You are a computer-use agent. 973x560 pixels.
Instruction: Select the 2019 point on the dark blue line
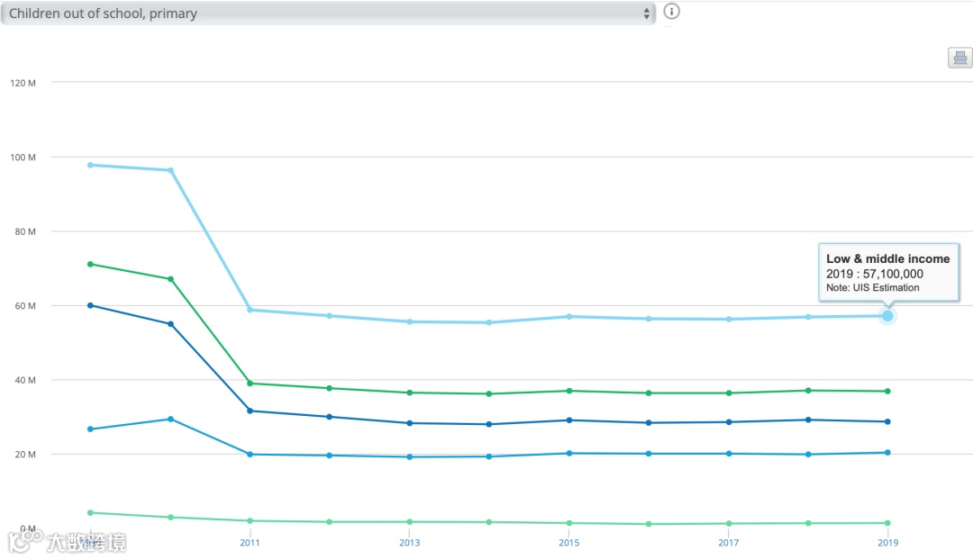887,421
